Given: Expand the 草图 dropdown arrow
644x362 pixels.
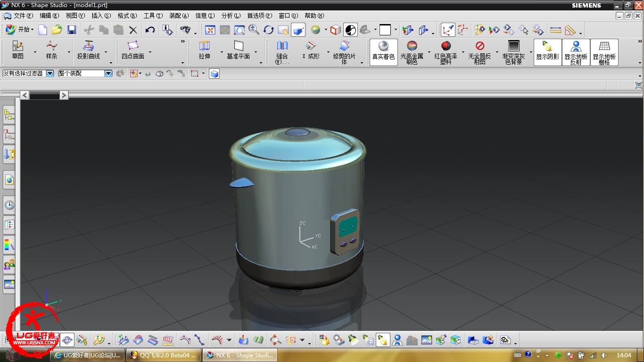Looking at the screenshot, I should click(x=35, y=52).
